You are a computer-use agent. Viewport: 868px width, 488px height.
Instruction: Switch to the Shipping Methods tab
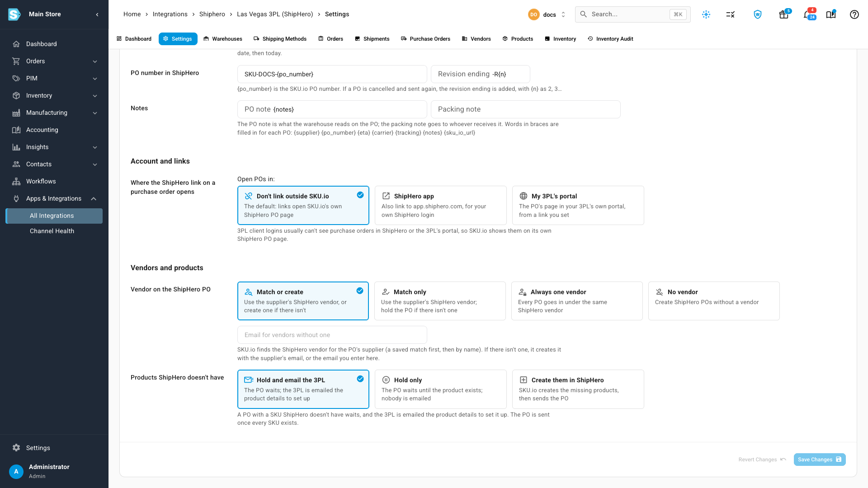pos(280,39)
